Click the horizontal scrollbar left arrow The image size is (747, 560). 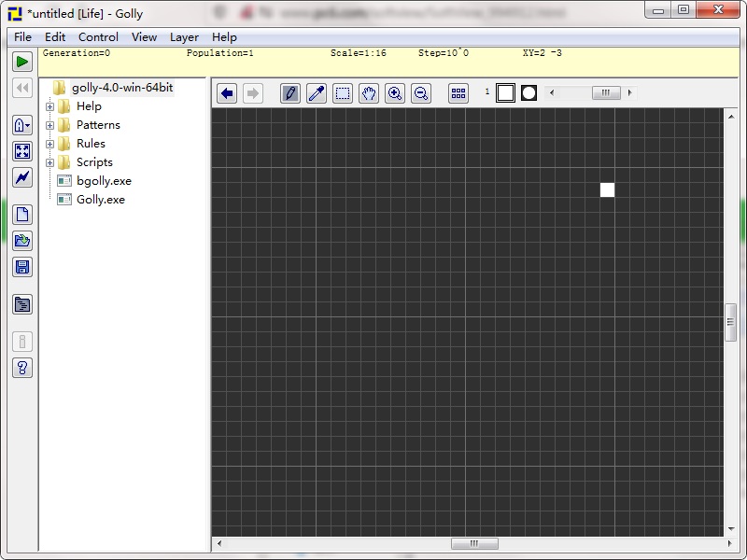point(219,543)
